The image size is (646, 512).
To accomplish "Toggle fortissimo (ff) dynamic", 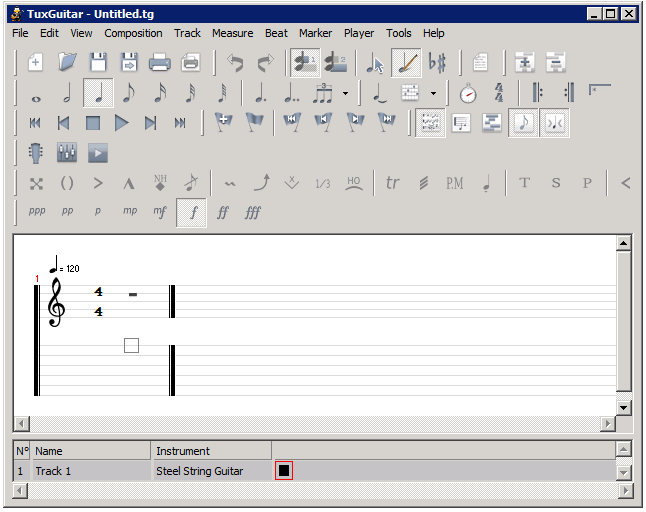I will [223, 213].
